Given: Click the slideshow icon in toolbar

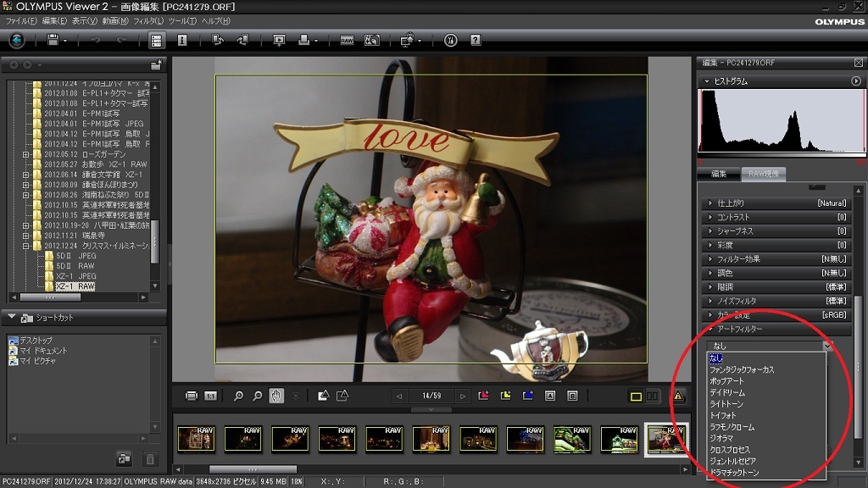Looking at the screenshot, I should (x=279, y=40).
